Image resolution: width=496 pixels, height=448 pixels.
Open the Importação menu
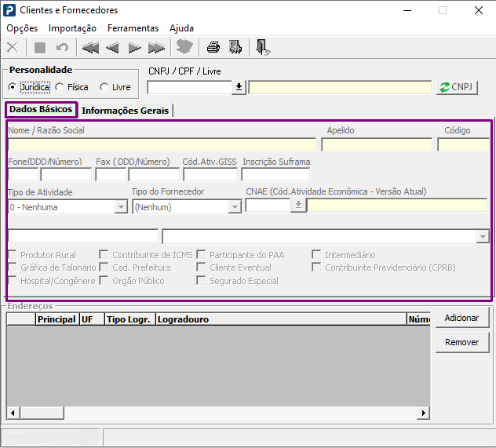coord(72,28)
